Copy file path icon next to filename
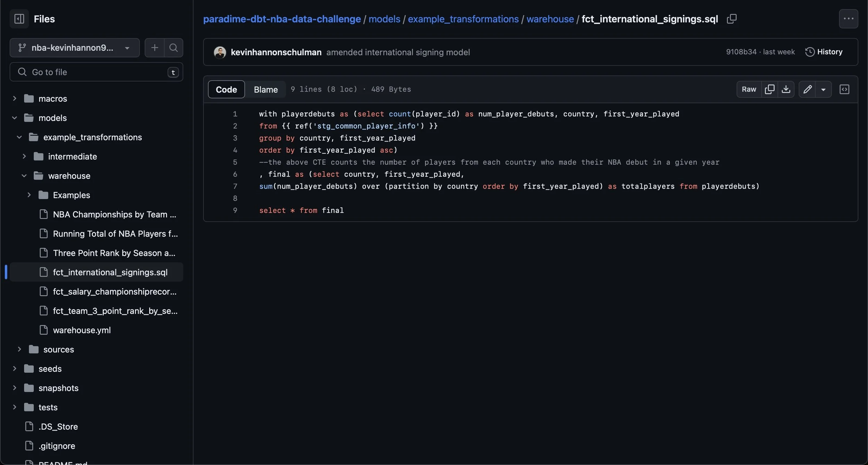Image resolution: width=868 pixels, height=465 pixels. click(x=732, y=19)
